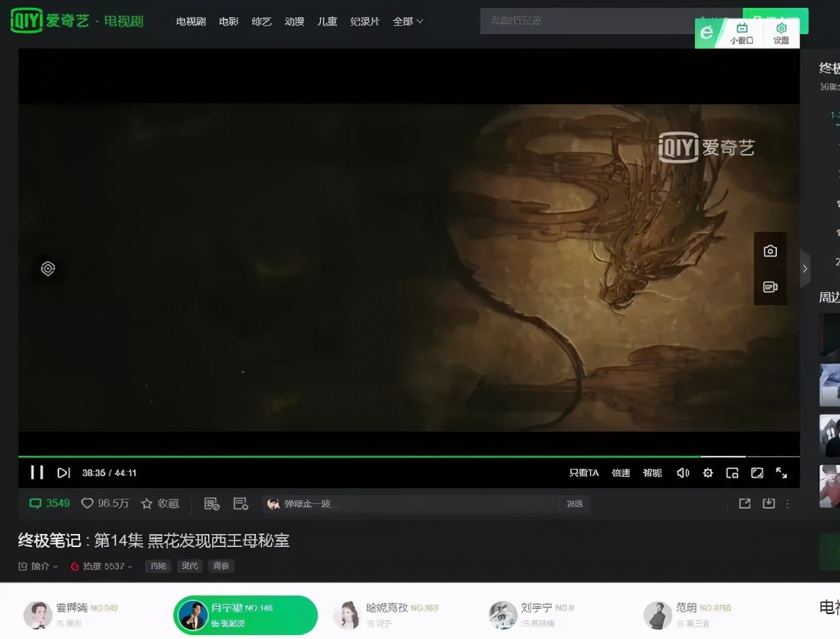Image resolution: width=840 pixels, height=639 pixels.
Task: Toggle web page fullscreen mode
Action: coord(757,472)
